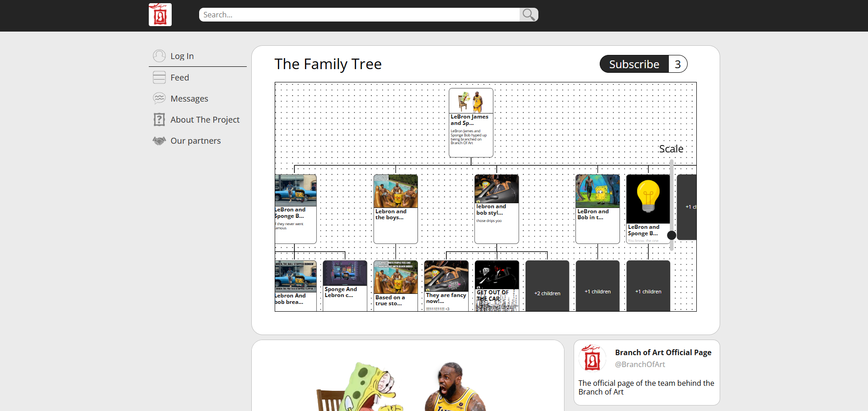868x411 pixels.
Task: Click the Feed list icon
Action: [x=159, y=77]
